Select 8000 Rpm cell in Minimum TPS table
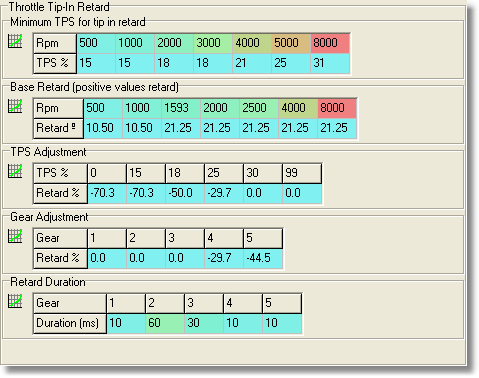The width and height of the screenshot is (479, 378). (330, 43)
